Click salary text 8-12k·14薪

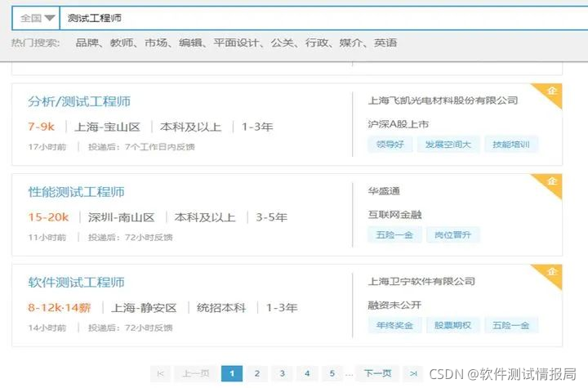60,308
